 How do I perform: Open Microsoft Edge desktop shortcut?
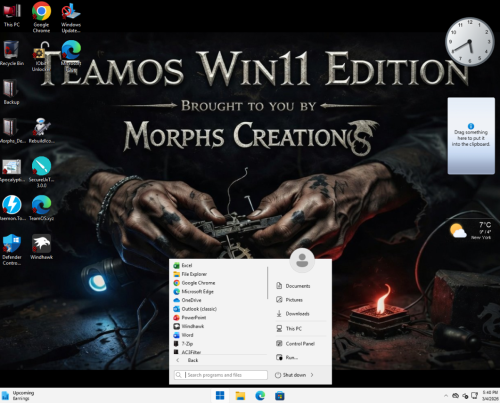(x=71, y=56)
